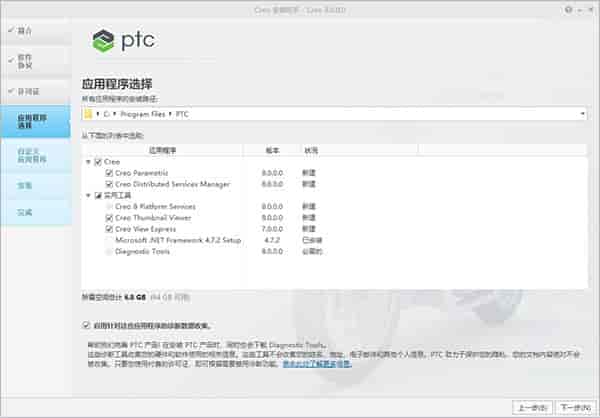Click the C: segment in the path bar

[x=106, y=114]
